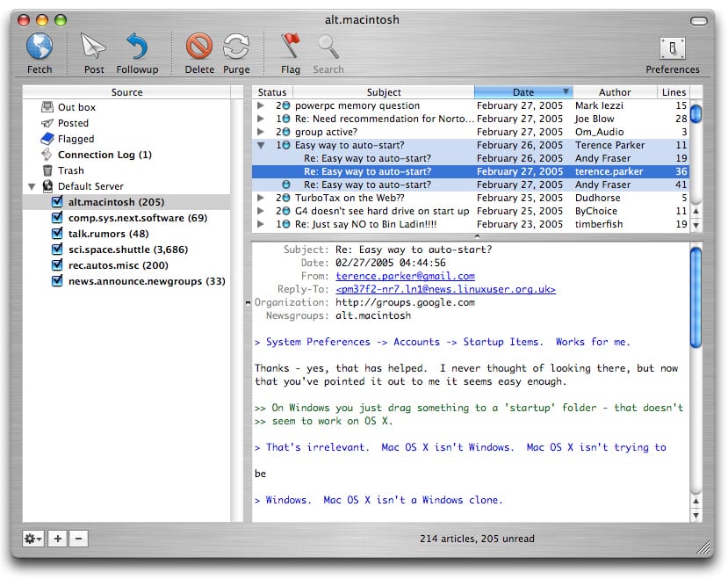Select the selected terence.parker reply row
728x579 pixels.
(471, 171)
